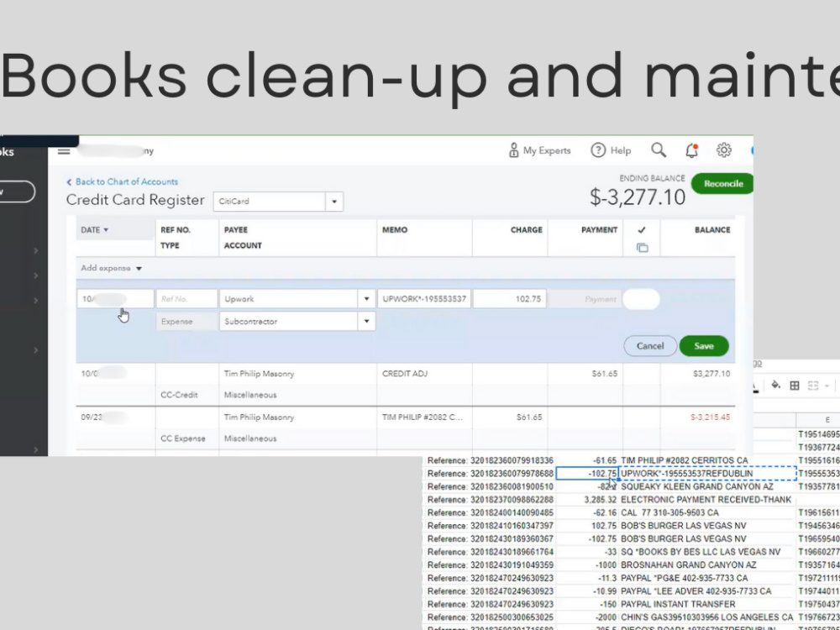840x630 pixels.
Task: Click the date field of new entry
Action: 115,299
